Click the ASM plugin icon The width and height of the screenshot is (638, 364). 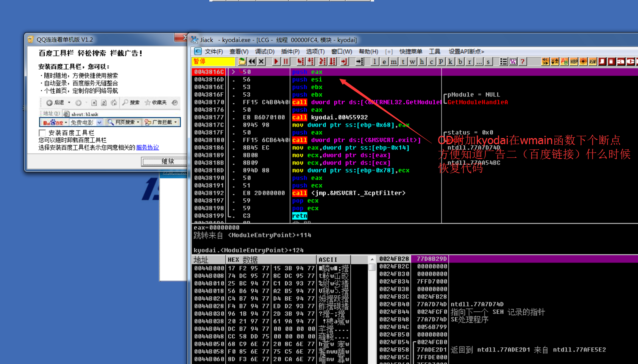click(x=593, y=61)
